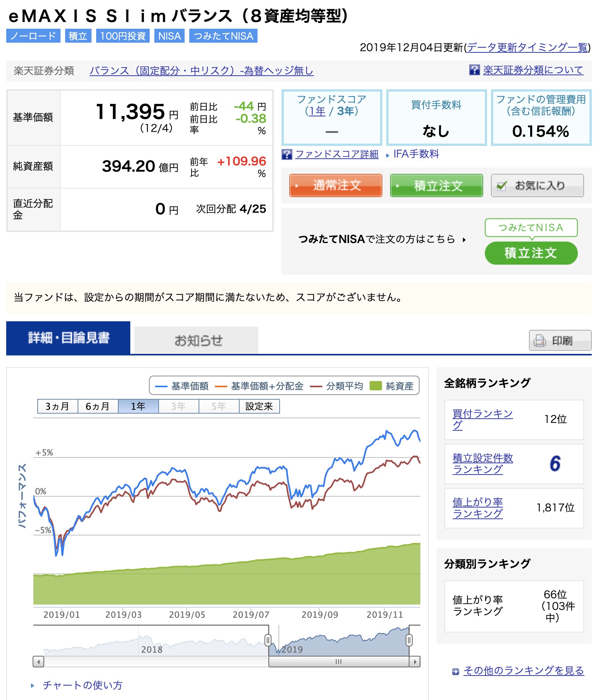Click the 印刷 print button
Image resolution: width=598 pixels, height=700 pixels.
(560, 340)
